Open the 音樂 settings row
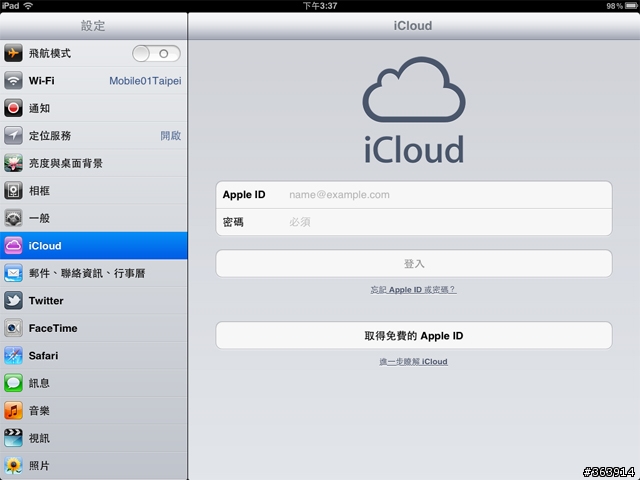Image resolution: width=640 pixels, height=480 pixels. tap(93, 410)
